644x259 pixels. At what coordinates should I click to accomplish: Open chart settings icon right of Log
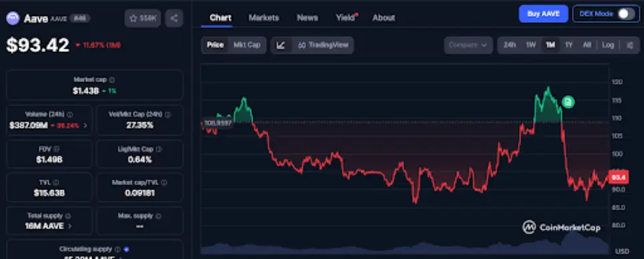coord(629,45)
